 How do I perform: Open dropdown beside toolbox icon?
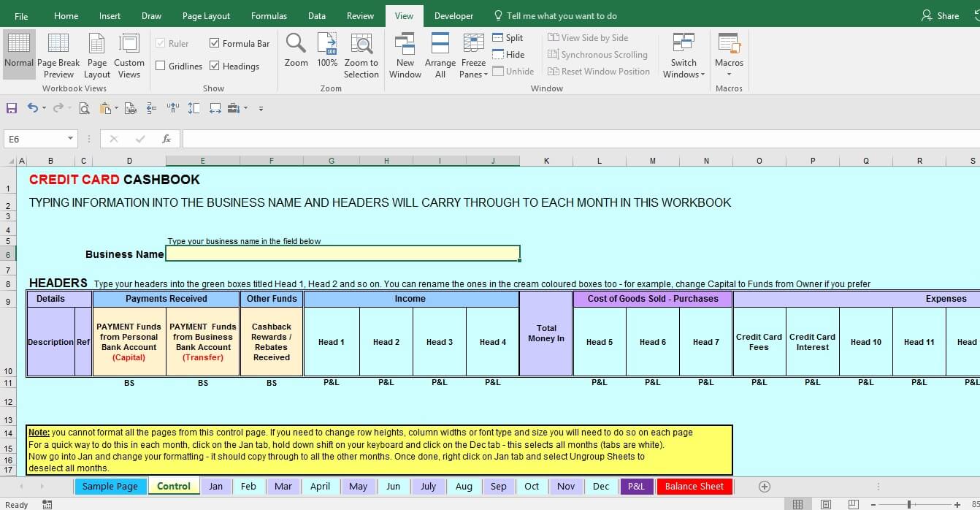click(245, 108)
